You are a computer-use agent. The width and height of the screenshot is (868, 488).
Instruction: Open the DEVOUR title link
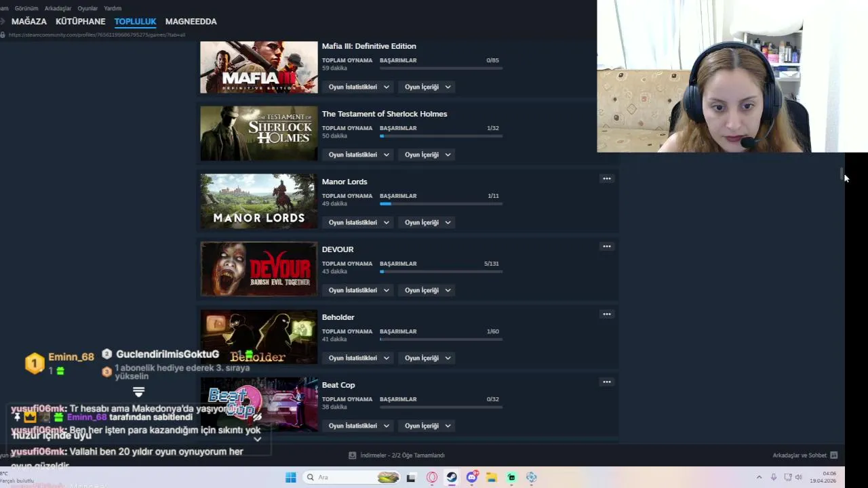[x=338, y=249]
